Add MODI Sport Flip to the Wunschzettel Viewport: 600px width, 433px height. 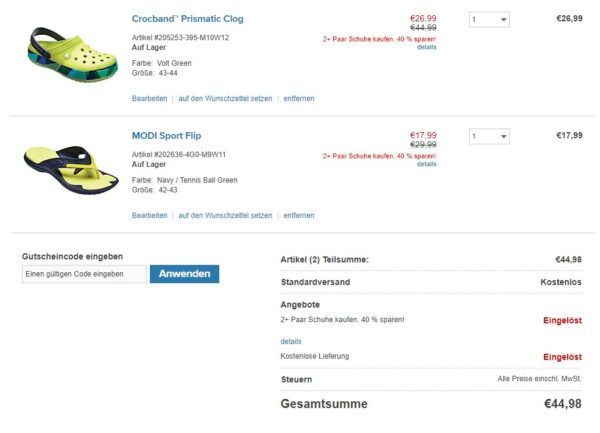point(225,215)
